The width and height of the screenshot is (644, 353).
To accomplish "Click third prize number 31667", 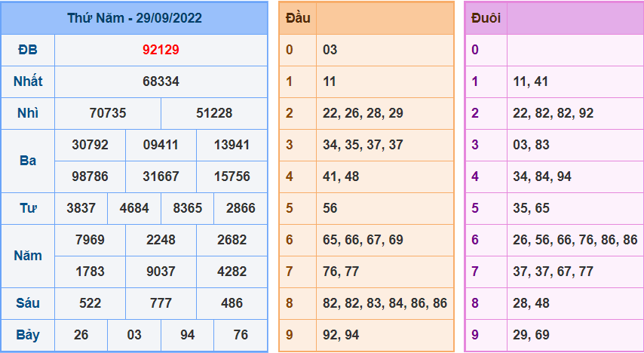I will [161, 176].
